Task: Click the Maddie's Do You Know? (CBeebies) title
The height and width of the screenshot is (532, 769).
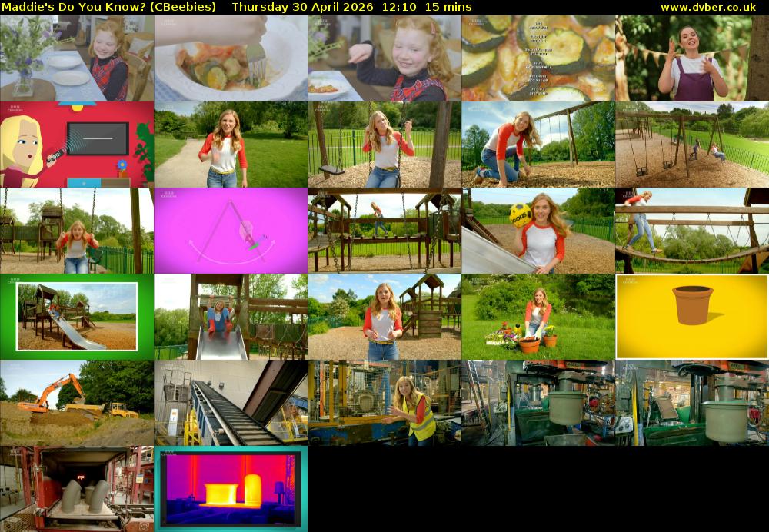Action: (109, 7)
